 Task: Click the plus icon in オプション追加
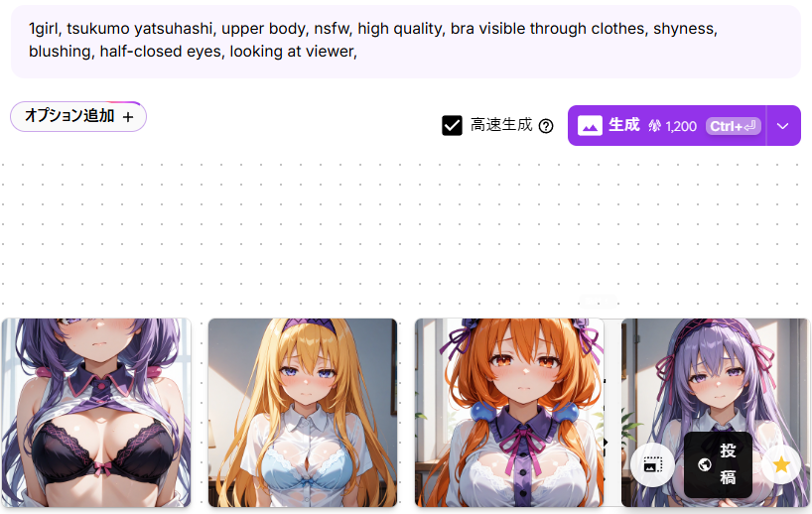click(x=128, y=117)
